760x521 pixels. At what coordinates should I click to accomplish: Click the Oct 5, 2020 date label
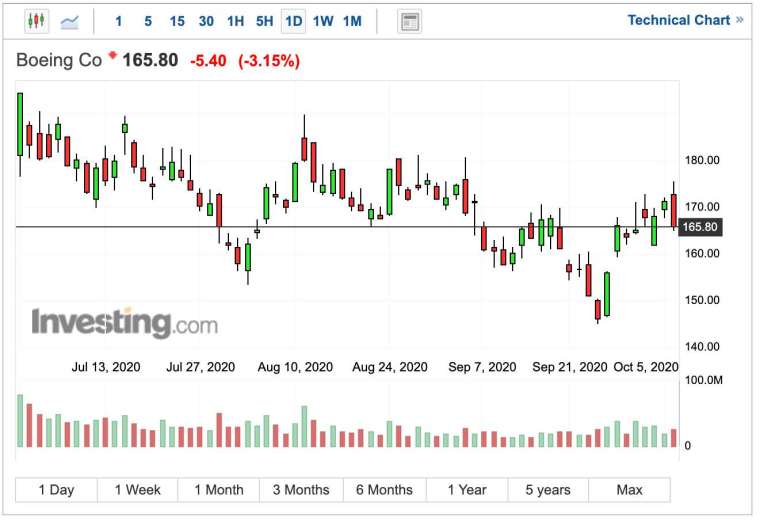pyautogui.click(x=646, y=367)
